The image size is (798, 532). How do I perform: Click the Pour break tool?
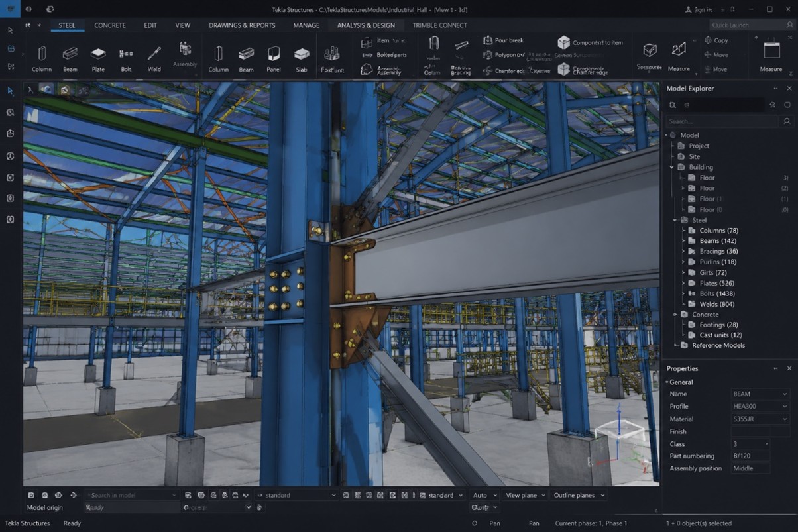504,40
